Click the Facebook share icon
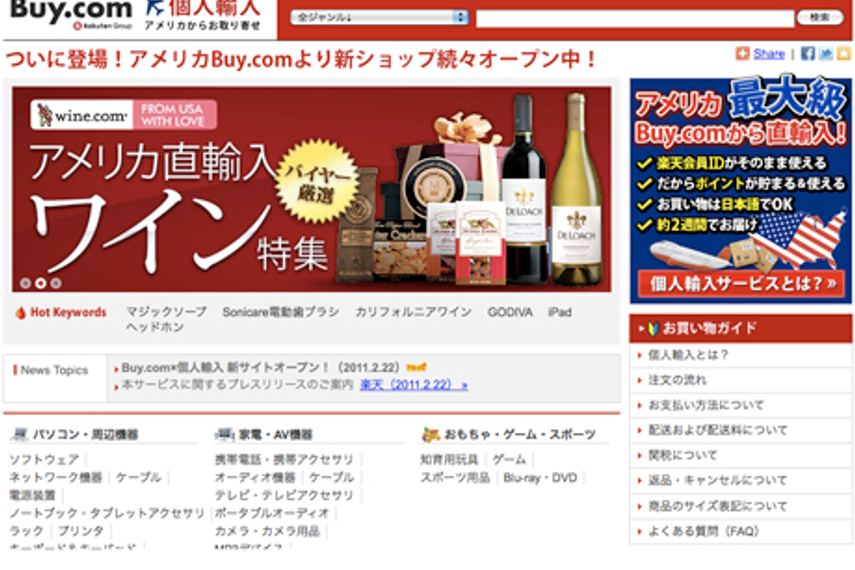The height and width of the screenshot is (570, 855). coord(808,53)
